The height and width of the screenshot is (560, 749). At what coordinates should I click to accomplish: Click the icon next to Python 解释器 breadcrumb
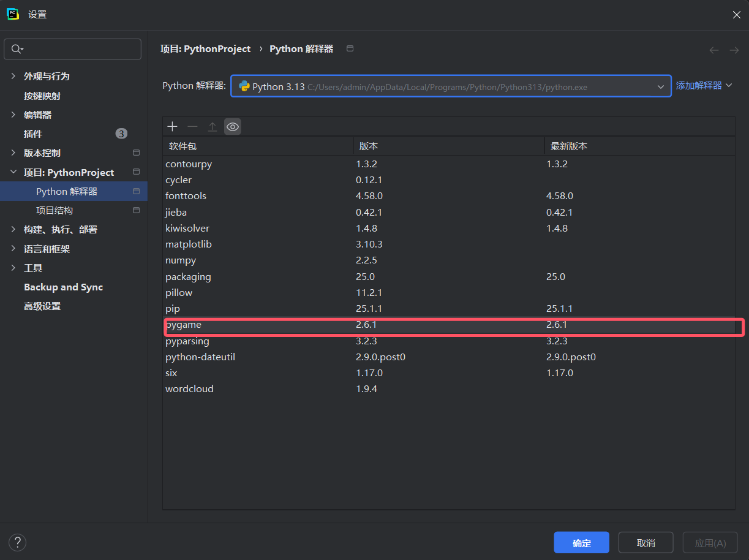point(350,48)
